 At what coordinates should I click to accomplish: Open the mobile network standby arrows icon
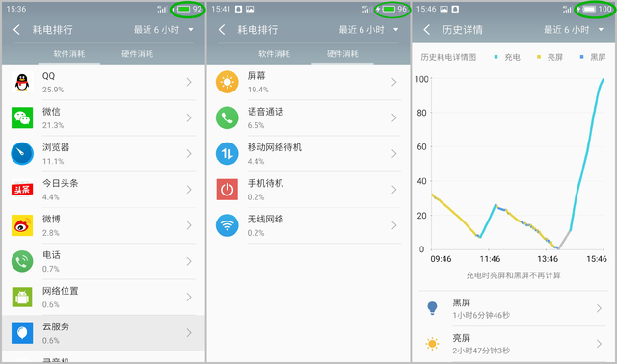(x=228, y=154)
